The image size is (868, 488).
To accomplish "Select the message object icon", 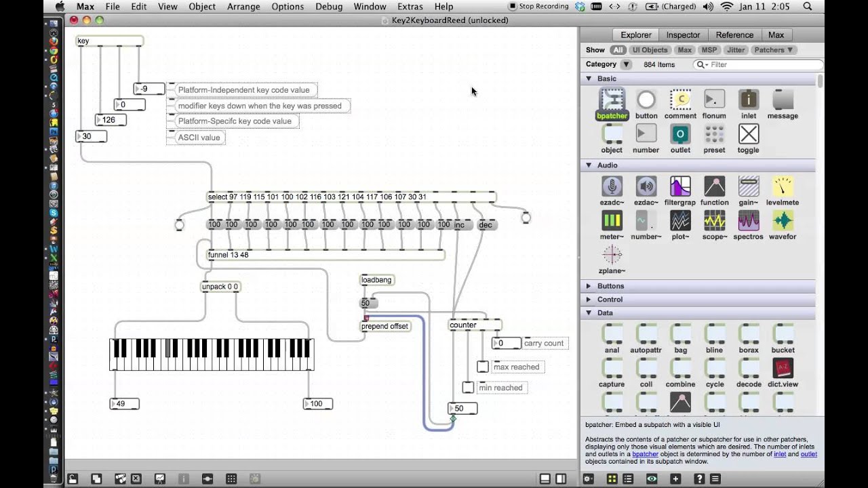I will point(783,100).
